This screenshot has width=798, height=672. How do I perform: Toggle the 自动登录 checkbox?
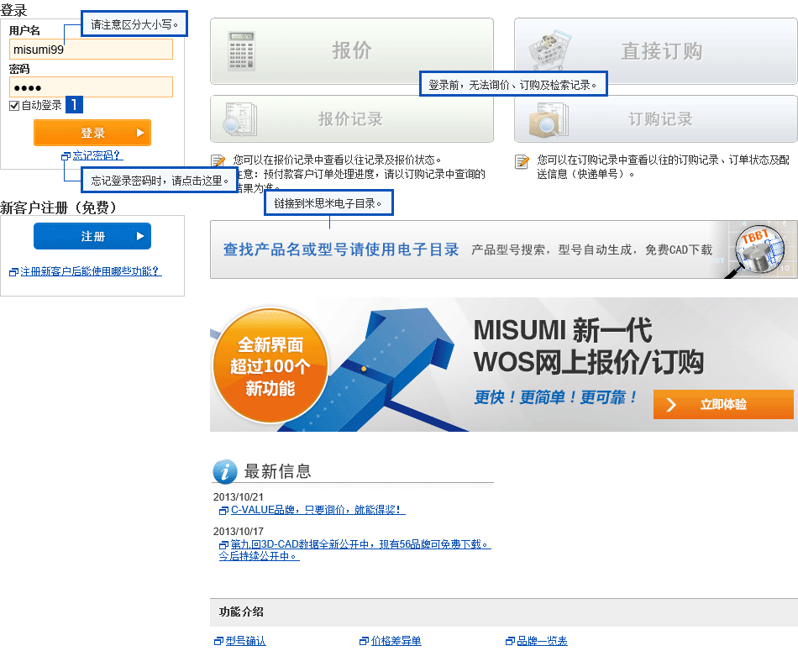[x=14, y=105]
